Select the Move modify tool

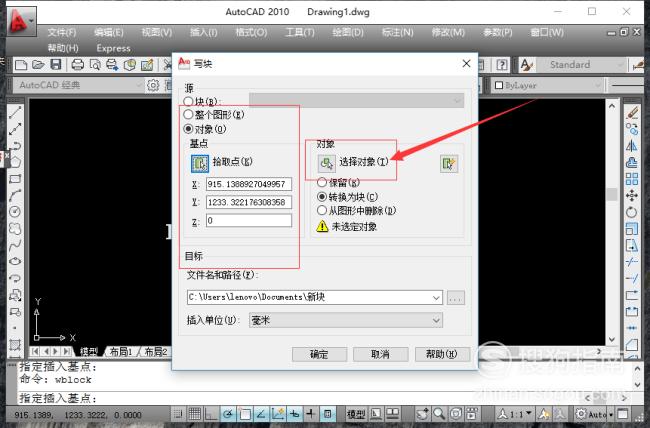coord(632,195)
